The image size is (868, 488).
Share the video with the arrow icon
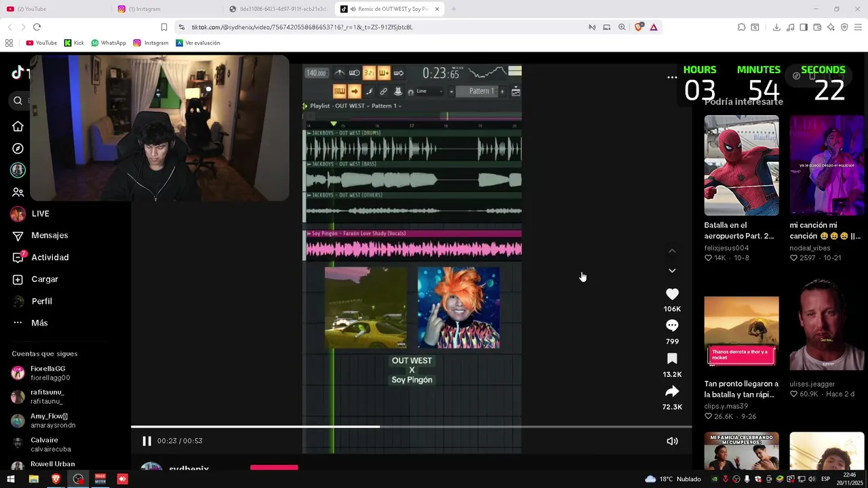(672, 391)
